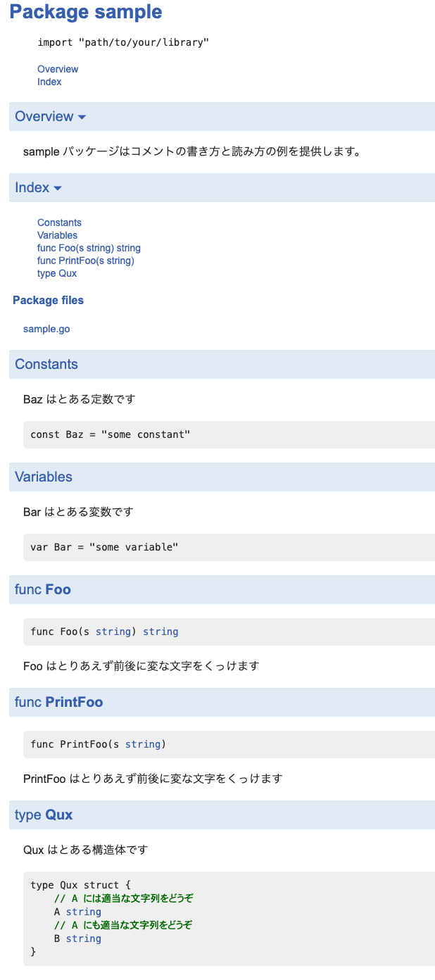The image size is (435, 980).
Task: Jump to Index via top link
Action: 49,82
